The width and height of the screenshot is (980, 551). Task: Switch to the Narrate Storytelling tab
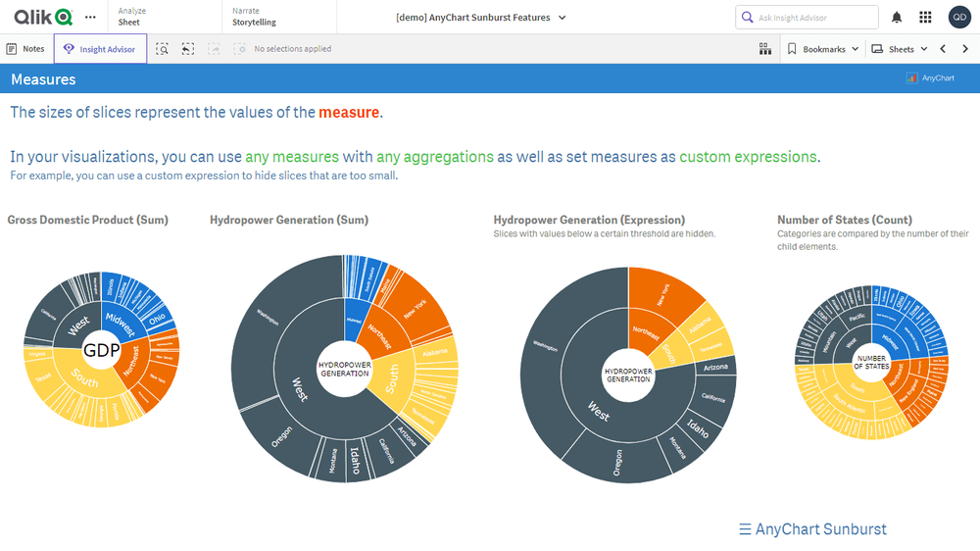pyautogui.click(x=254, y=17)
